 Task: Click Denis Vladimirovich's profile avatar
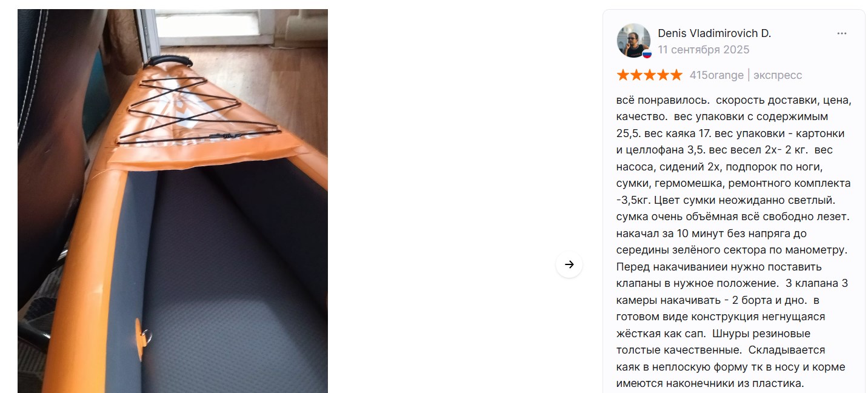633,41
